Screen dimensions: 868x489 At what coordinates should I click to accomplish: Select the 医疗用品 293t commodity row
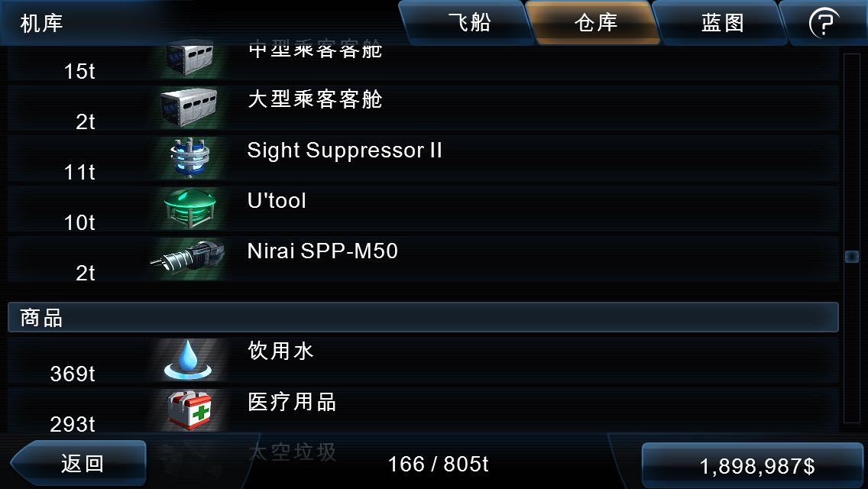tap(423, 411)
